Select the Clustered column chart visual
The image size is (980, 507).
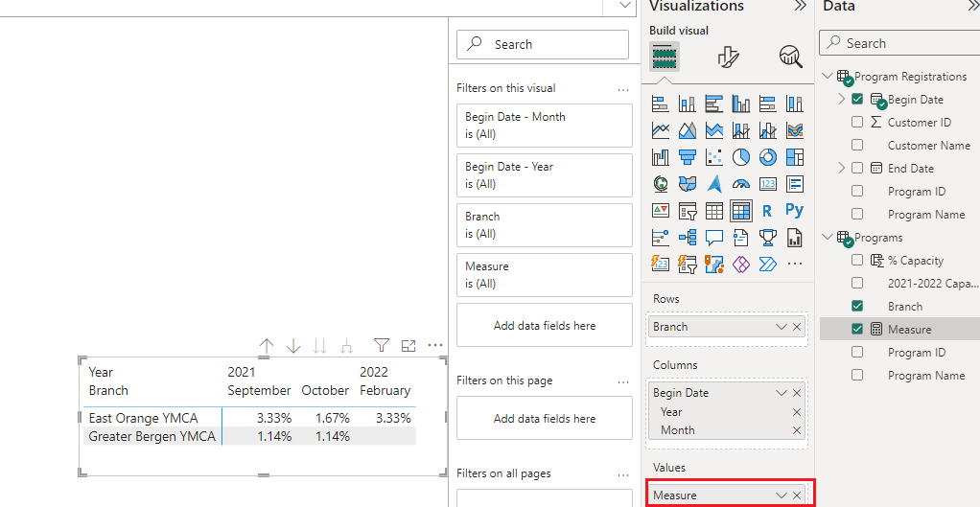741,104
